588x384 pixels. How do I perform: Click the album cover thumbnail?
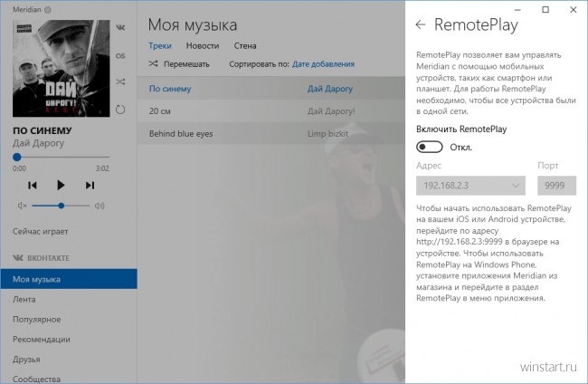pos(62,68)
